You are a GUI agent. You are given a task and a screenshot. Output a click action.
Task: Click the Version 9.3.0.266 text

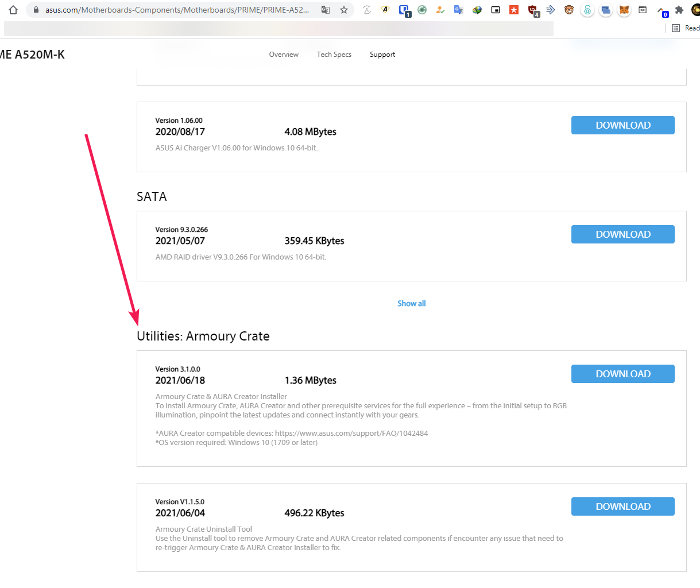181,230
